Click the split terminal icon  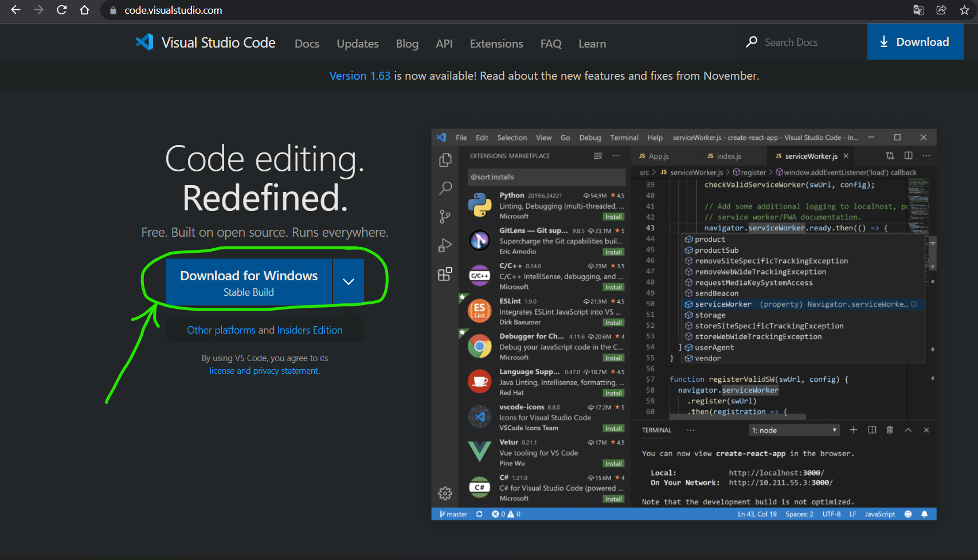coord(872,430)
